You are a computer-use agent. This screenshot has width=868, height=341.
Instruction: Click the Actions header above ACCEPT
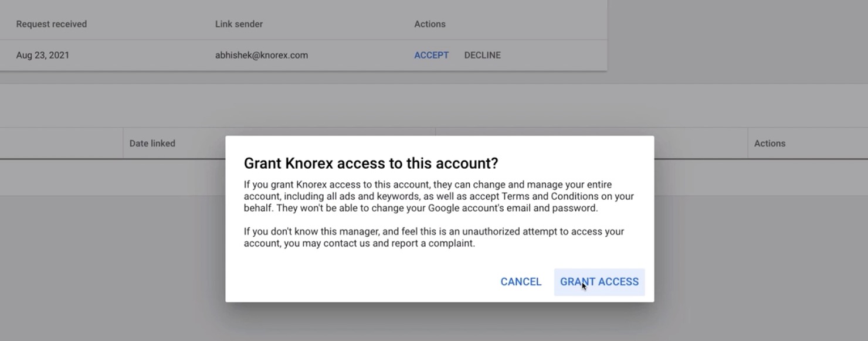[430, 24]
